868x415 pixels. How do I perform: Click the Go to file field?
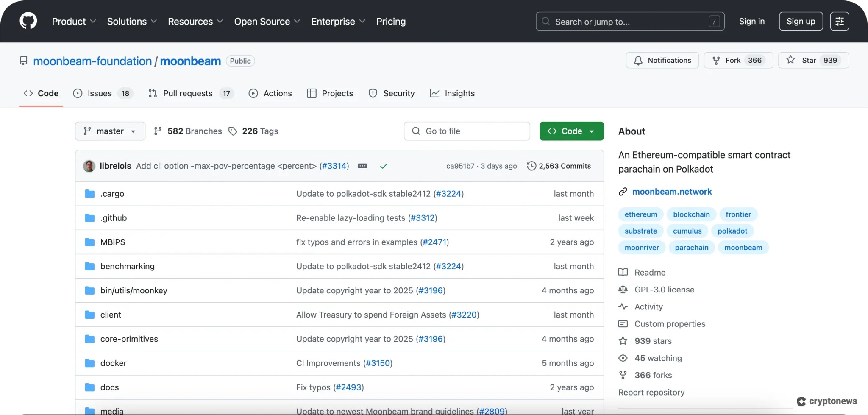pyautogui.click(x=466, y=131)
